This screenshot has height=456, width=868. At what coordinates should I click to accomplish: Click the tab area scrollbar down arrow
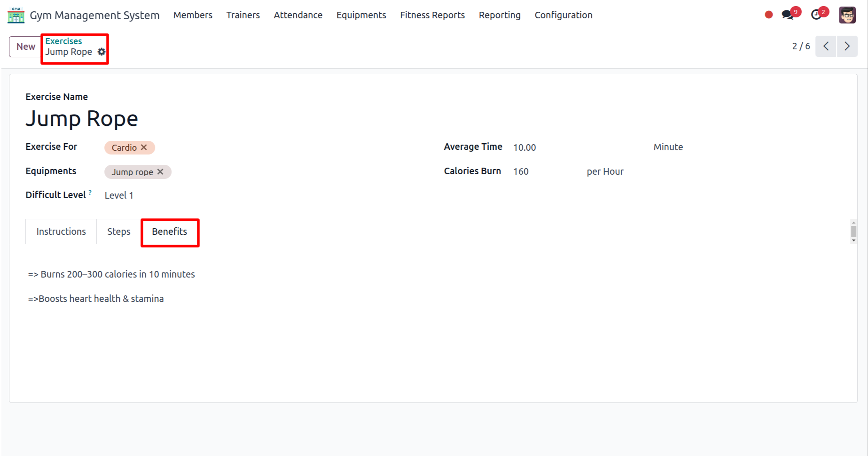click(x=853, y=240)
